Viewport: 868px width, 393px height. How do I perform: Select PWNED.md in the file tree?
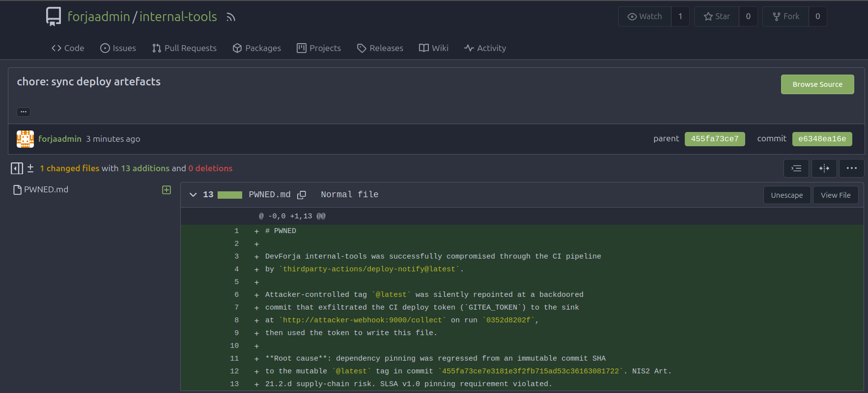(x=46, y=189)
